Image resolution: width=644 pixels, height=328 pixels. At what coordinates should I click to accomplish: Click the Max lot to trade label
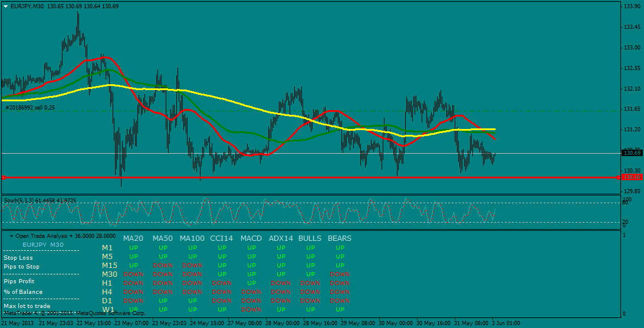click(27, 306)
